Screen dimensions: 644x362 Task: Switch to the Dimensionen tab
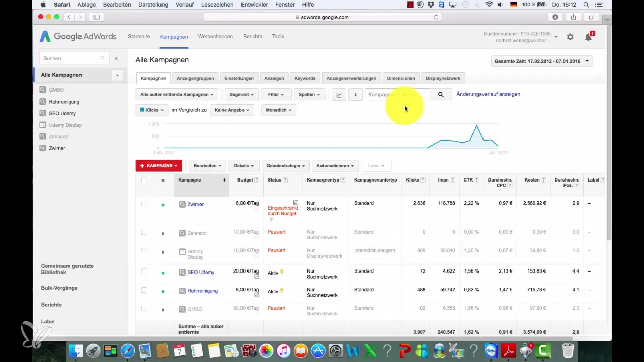pyautogui.click(x=401, y=78)
